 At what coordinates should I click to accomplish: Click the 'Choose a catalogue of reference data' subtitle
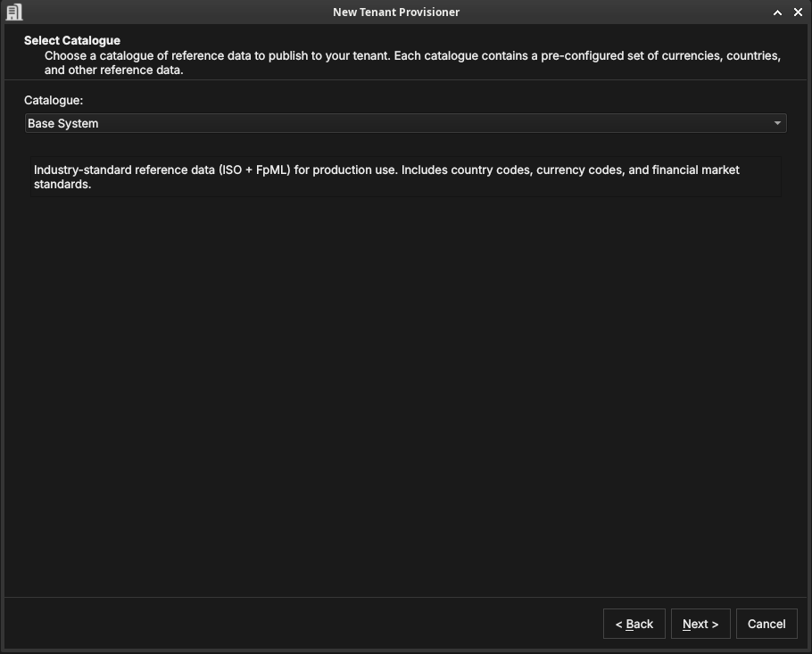[412, 62]
